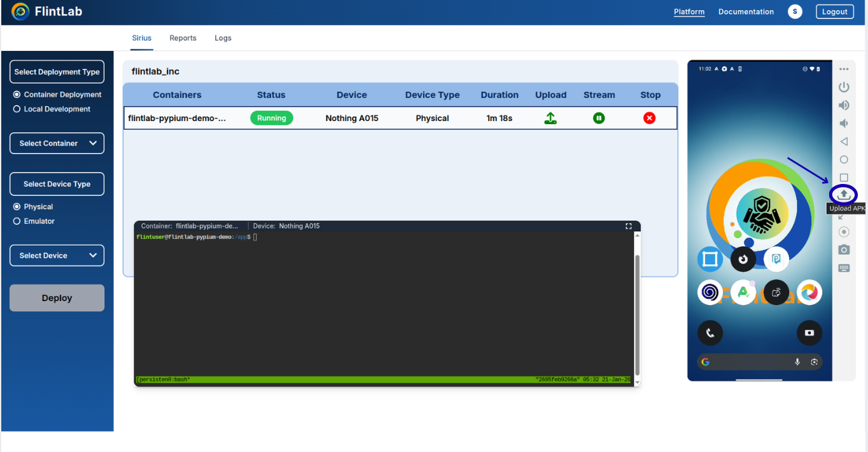Click the Containers column header

[x=177, y=95]
